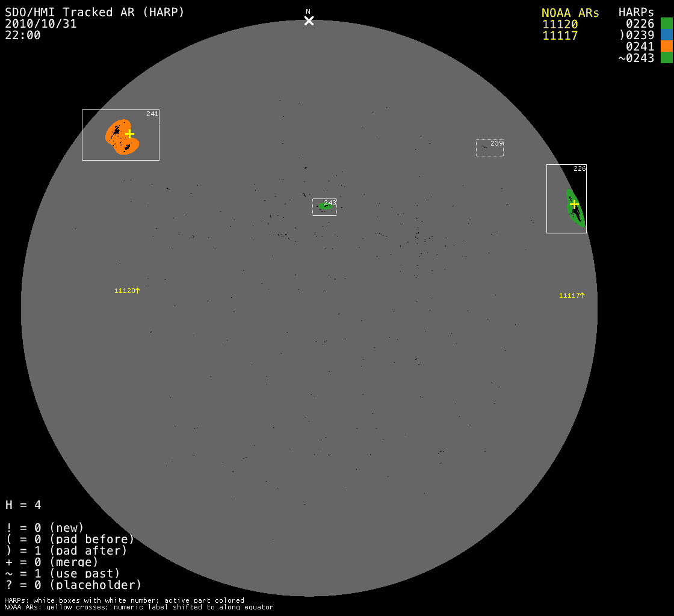Click the 22:00 time stamp

point(23,35)
